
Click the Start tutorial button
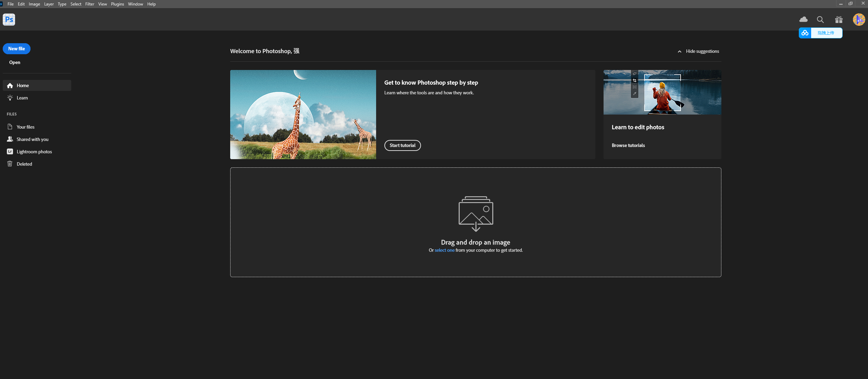pyautogui.click(x=402, y=145)
